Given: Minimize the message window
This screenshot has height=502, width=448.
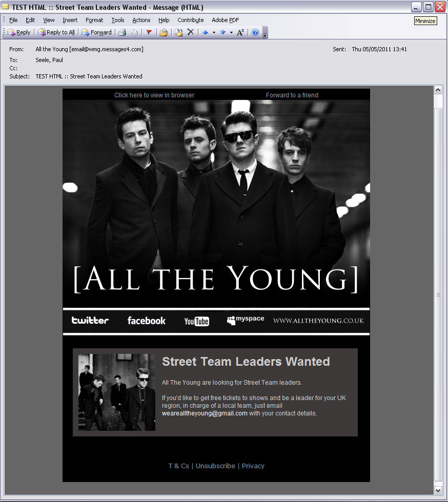Looking at the screenshot, I should click(x=416, y=7).
